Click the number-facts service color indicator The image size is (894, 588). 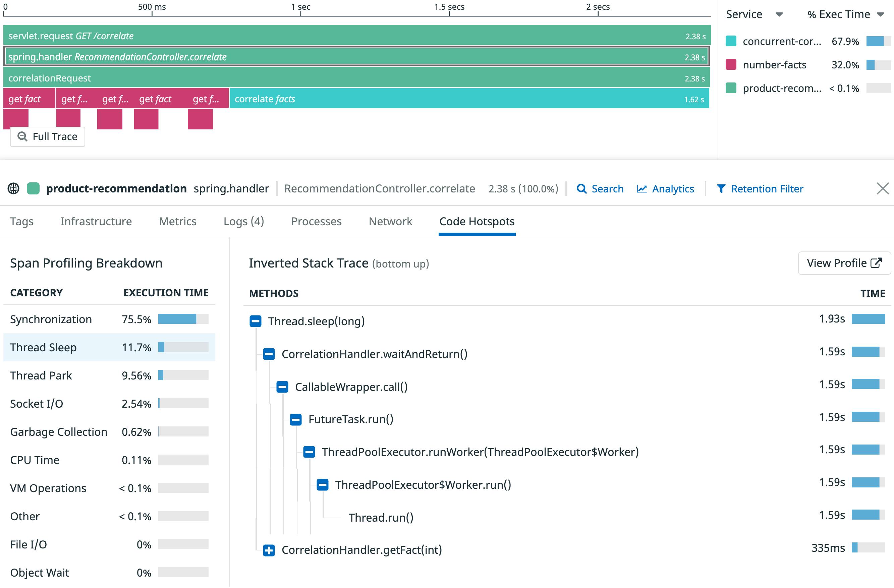click(x=731, y=65)
